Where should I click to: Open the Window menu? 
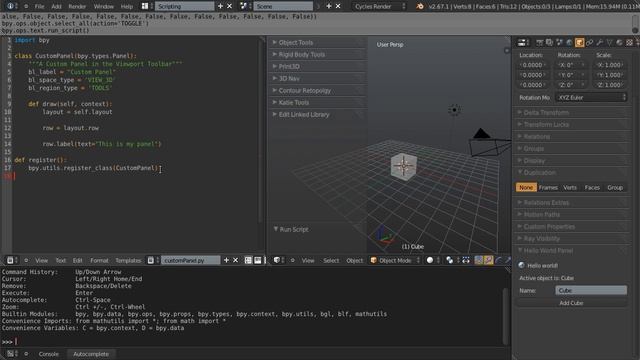point(104,7)
